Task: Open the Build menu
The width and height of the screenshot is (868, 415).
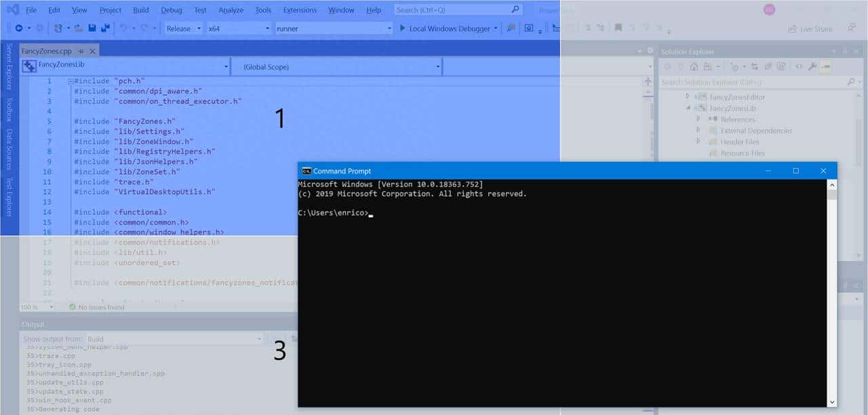Action: click(x=141, y=10)
